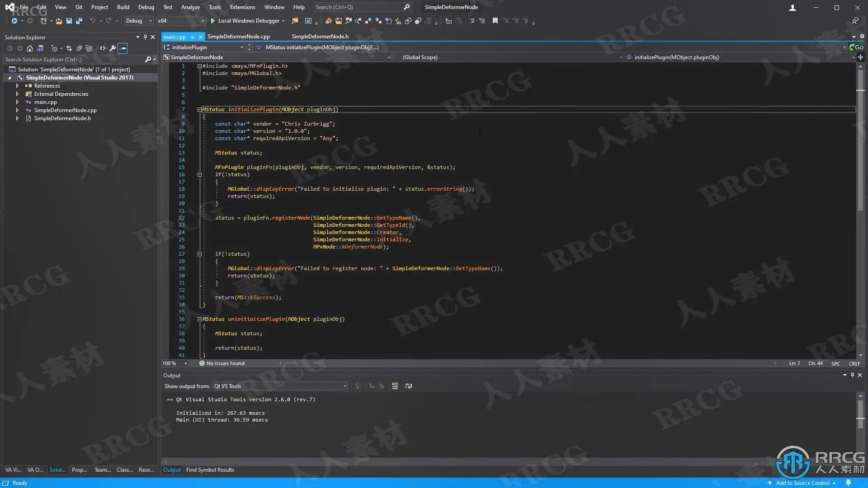Click the notifications bell in the status bar
Viewport: 868px width, 488px height.
tap(848, 483)
